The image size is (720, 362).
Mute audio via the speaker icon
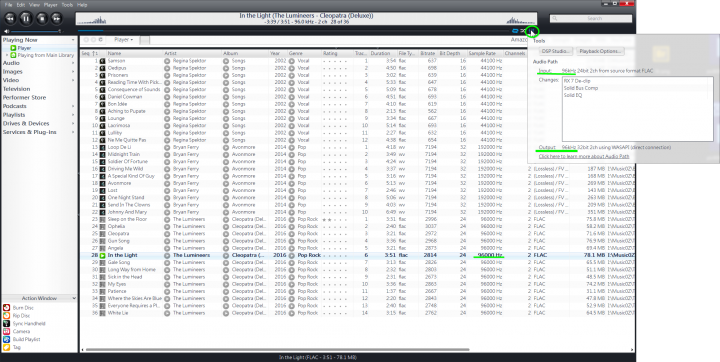point(6,31)
